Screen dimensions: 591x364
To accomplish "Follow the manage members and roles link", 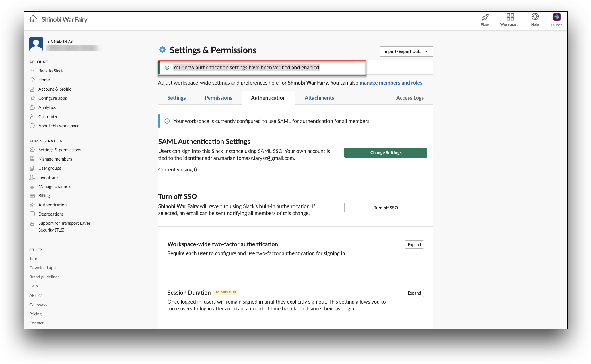I will pos(391,83).
